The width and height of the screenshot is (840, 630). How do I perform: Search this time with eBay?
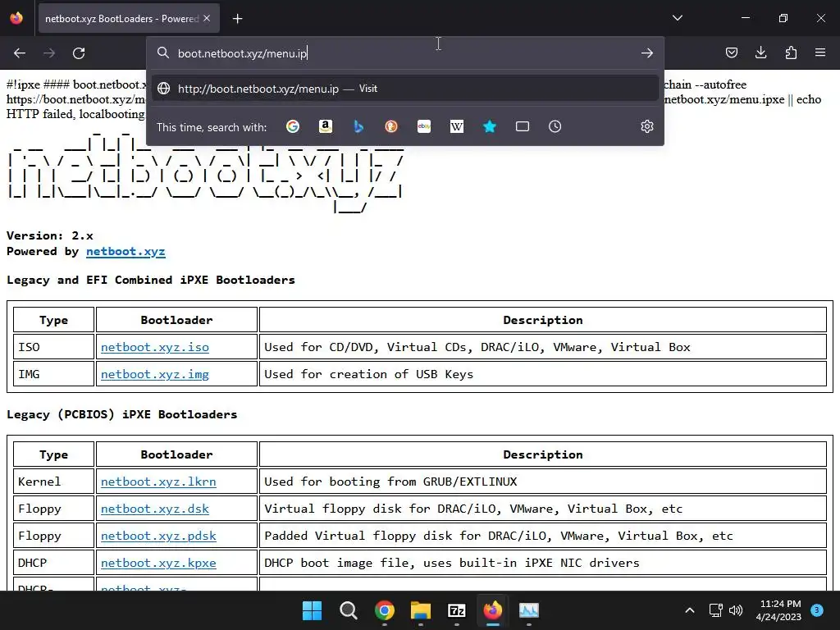point(424,126)
